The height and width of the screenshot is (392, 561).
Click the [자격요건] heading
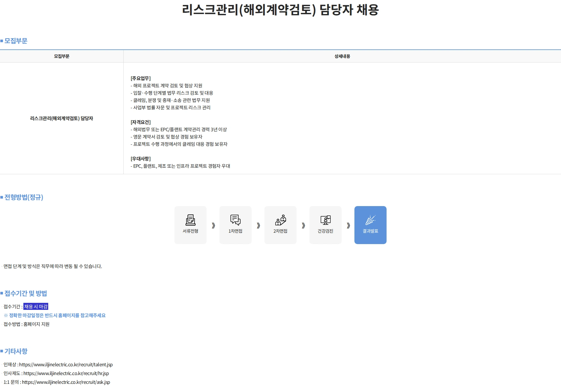tap(141, 122)
